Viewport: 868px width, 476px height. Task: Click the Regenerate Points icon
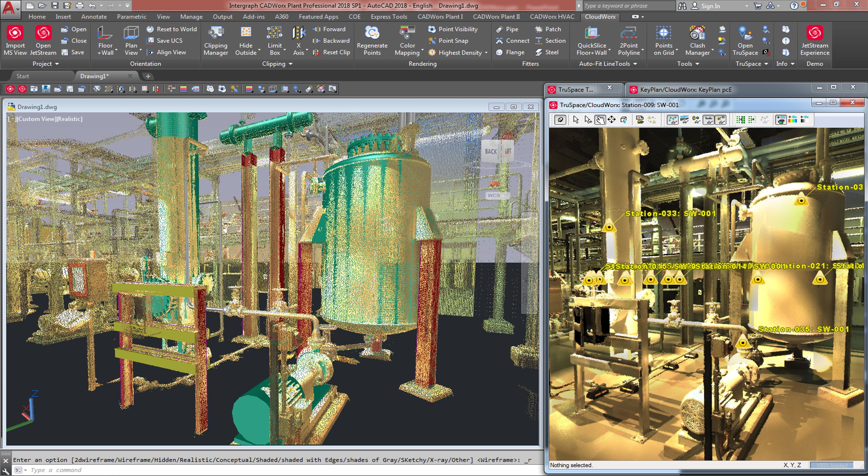tap(372, 33)
